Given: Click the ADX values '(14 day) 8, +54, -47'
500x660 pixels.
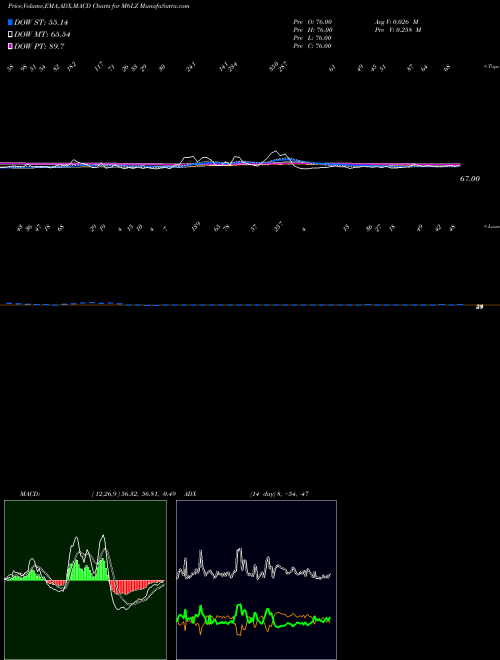Looking at the screenshot, I should click(279, 494).
